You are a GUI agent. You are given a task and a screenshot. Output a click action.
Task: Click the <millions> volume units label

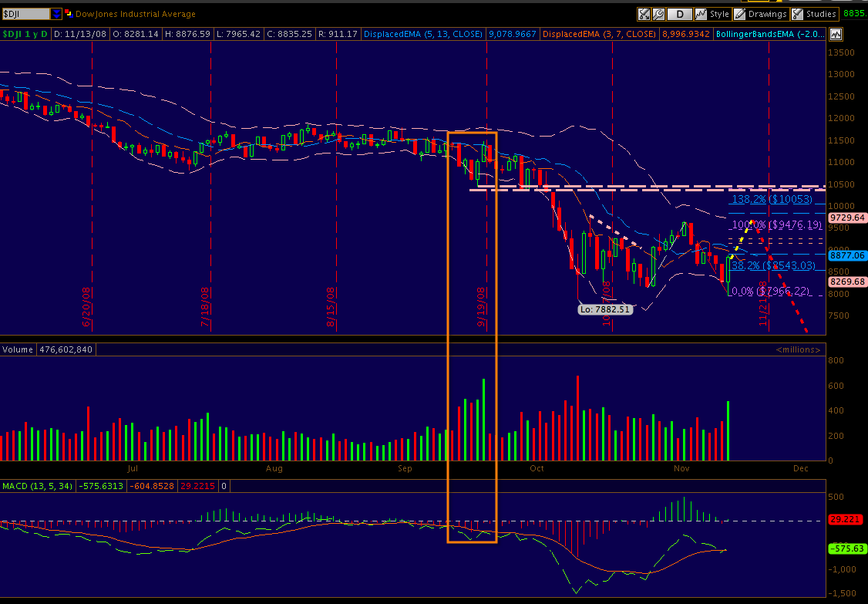[x=798, y=349]
